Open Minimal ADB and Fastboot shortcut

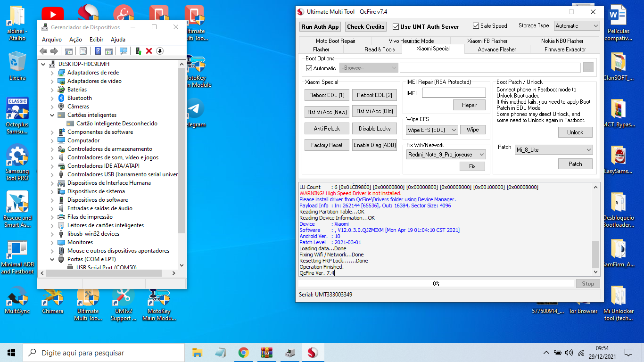[x=17, y=258]
